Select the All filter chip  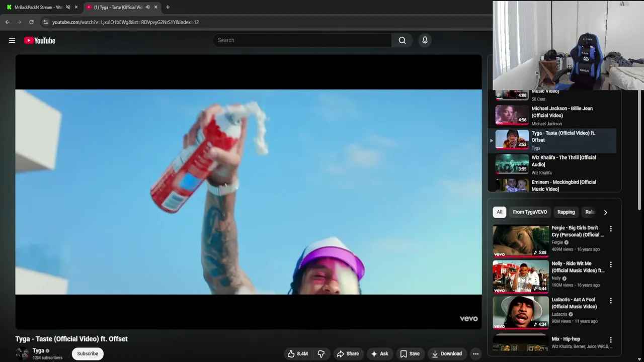point(500,212)
